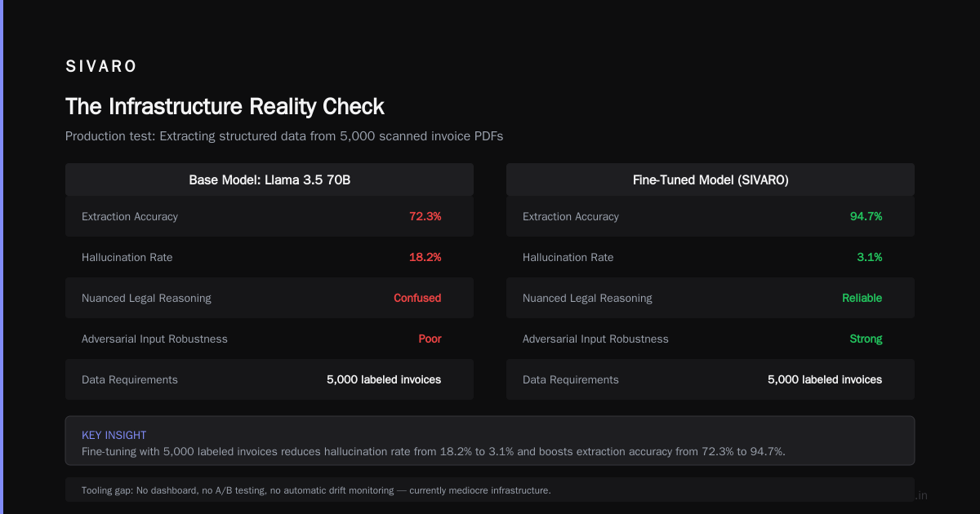
Task: Click fine-tuned 5,000 labeled invoices value
Action: [825, 379]
